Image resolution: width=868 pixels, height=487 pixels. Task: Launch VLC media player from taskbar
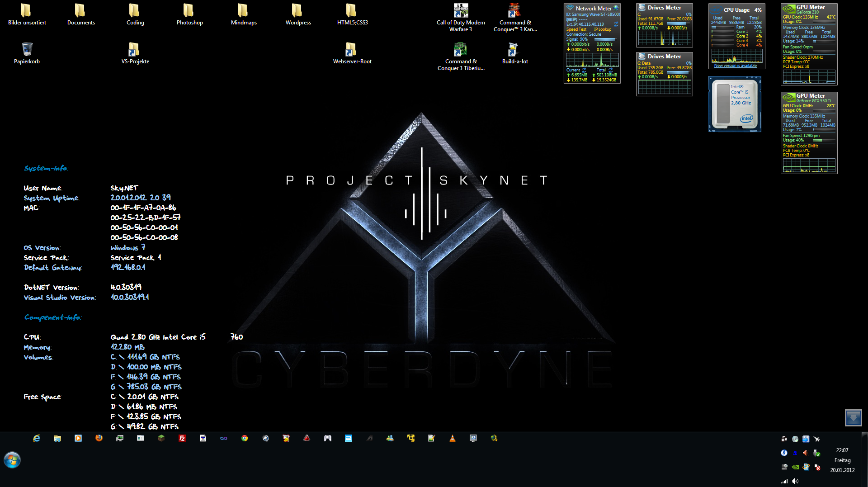click(x=453, y=438)
